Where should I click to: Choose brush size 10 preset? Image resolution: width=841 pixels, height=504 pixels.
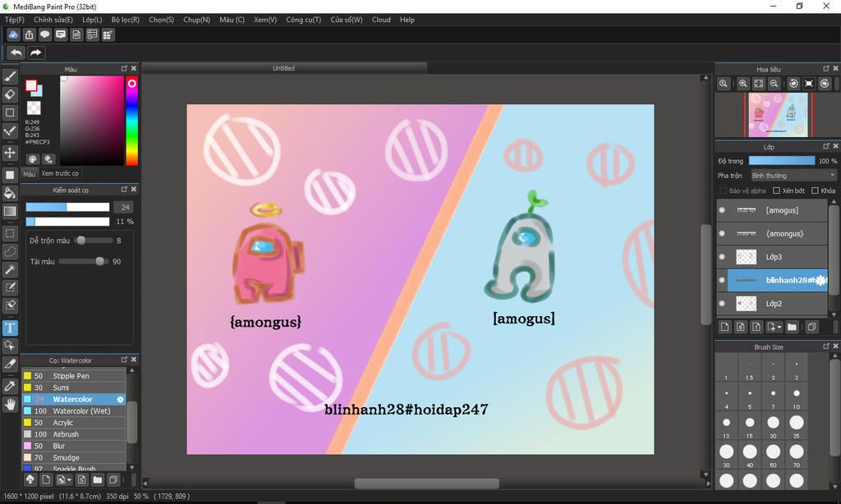pos(797,397)
